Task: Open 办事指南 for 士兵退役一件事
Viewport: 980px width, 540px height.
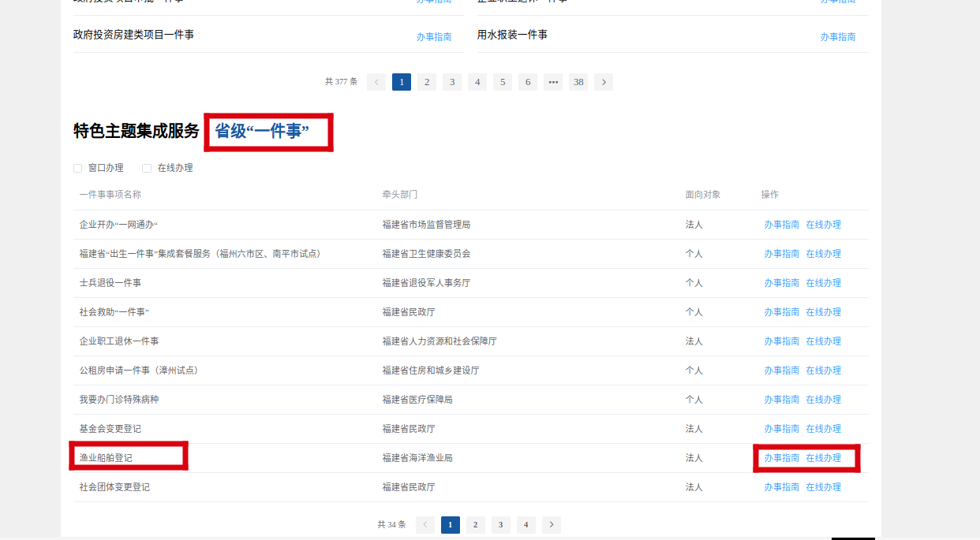Action: [782, 283]
